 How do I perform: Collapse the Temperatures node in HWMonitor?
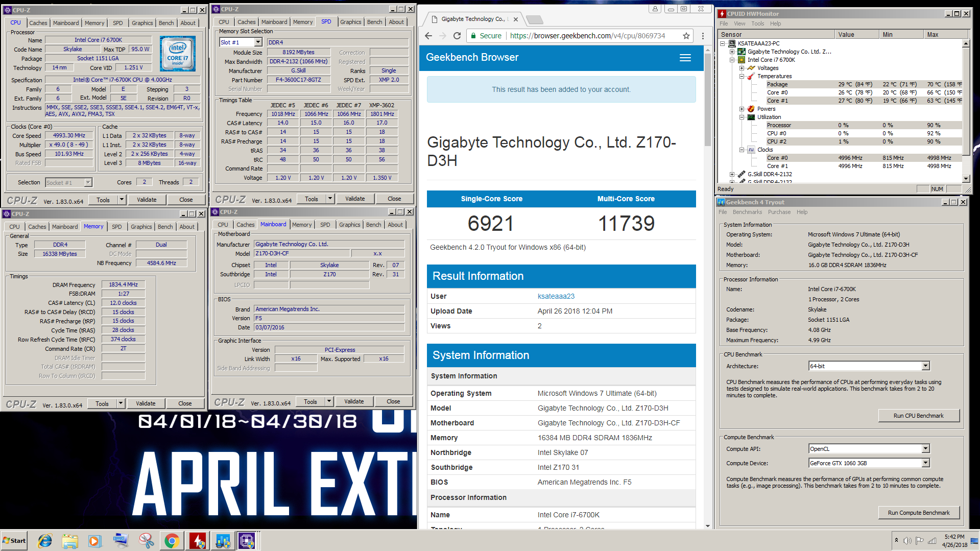pyautogui.click(x=742, y=76)
